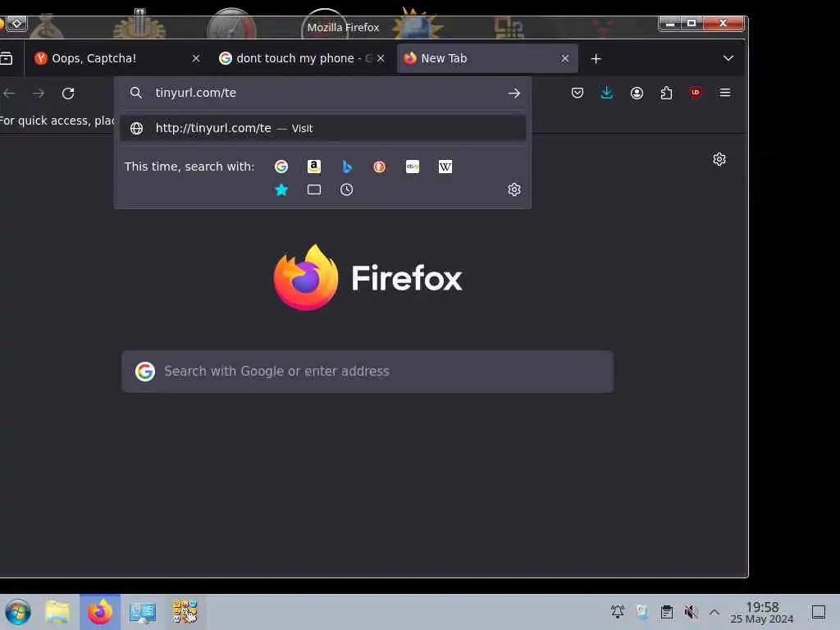This screenshot has width=840, height=630.
Task: Click the Go arrow in the address bar
Action: [x=514, y=94]
